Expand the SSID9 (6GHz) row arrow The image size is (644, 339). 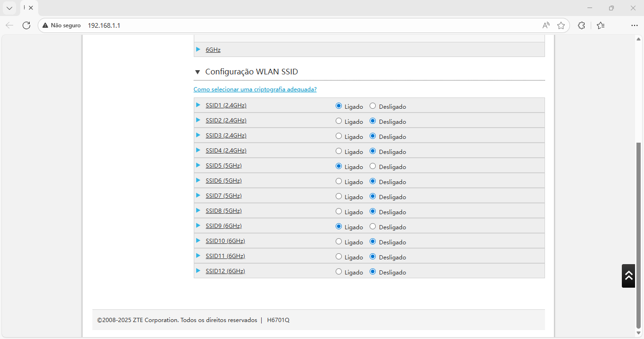tap(198, 226)
